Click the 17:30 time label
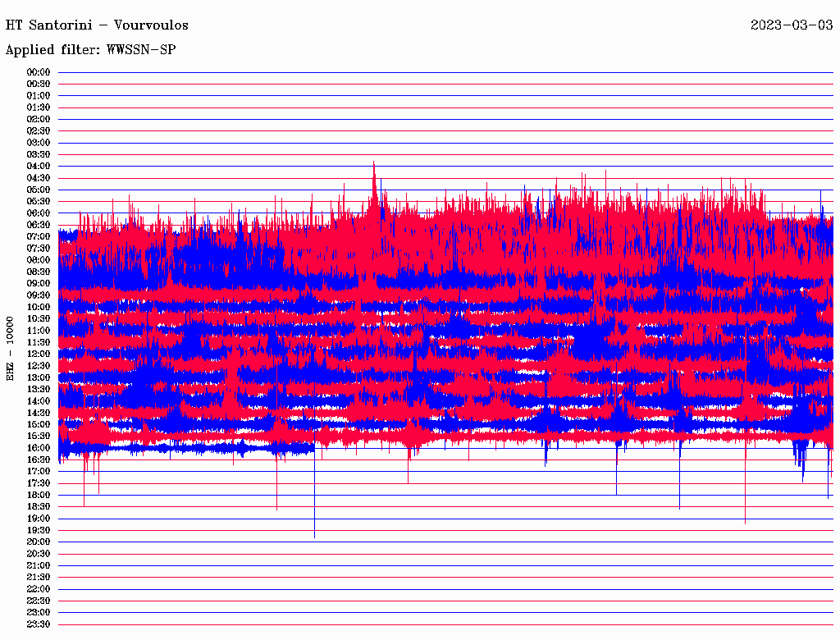The image size is (840, 640). (39, 483)
